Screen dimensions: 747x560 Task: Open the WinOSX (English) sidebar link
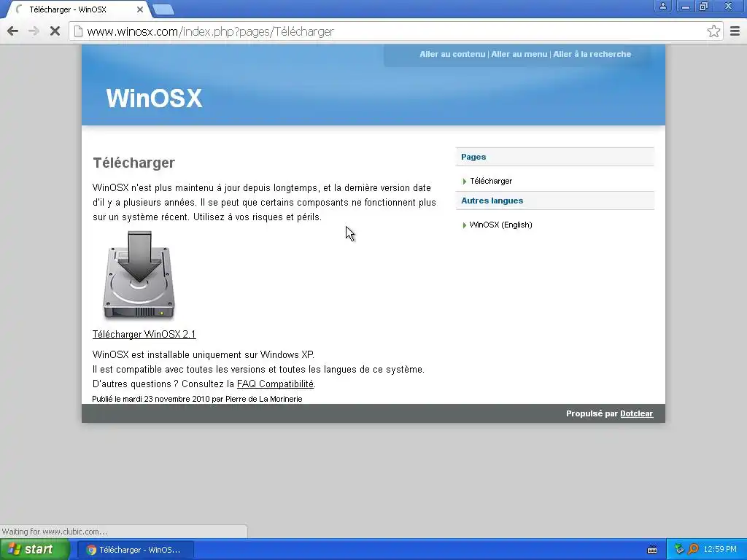coord(500,225)
